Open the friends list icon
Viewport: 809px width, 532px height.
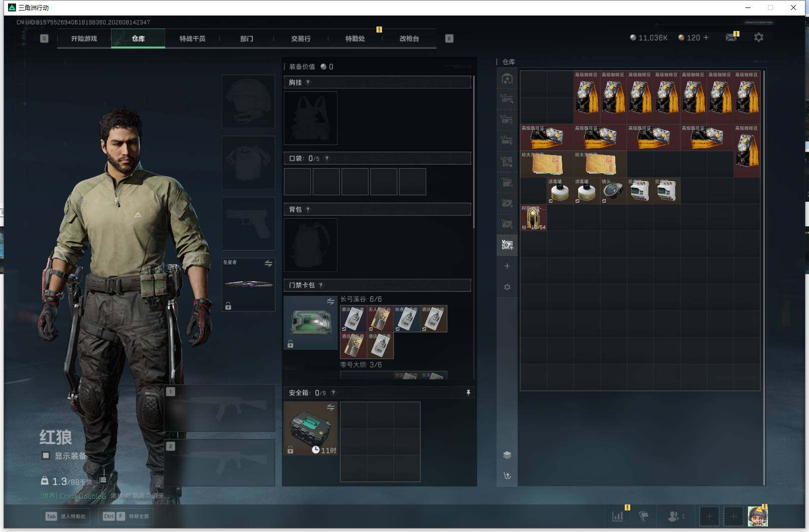pyautogui.click(x=676, y=516)
